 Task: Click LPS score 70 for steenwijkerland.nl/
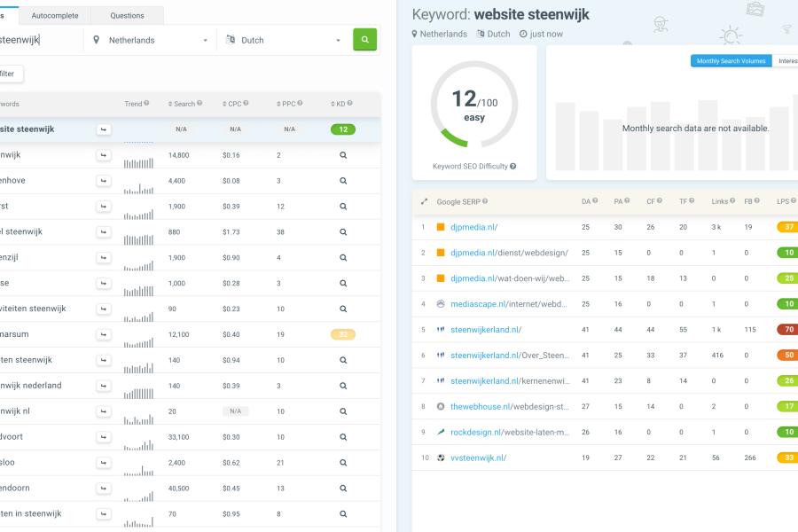[788, 329]
